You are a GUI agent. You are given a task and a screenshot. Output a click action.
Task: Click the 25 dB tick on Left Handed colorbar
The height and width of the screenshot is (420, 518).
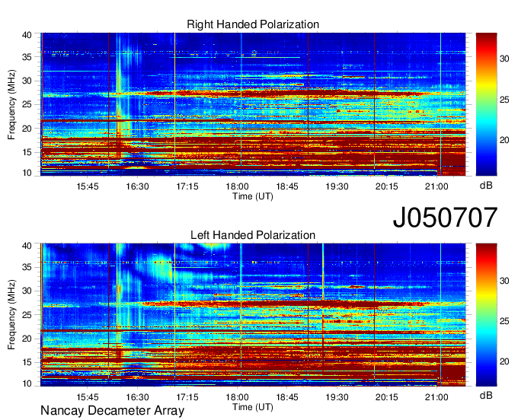click(x=504, y=321)
